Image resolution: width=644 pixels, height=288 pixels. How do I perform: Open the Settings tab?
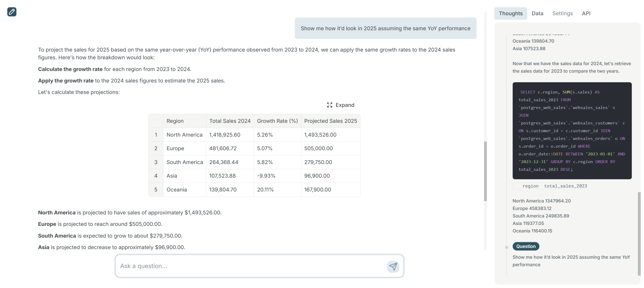[562, 13]
